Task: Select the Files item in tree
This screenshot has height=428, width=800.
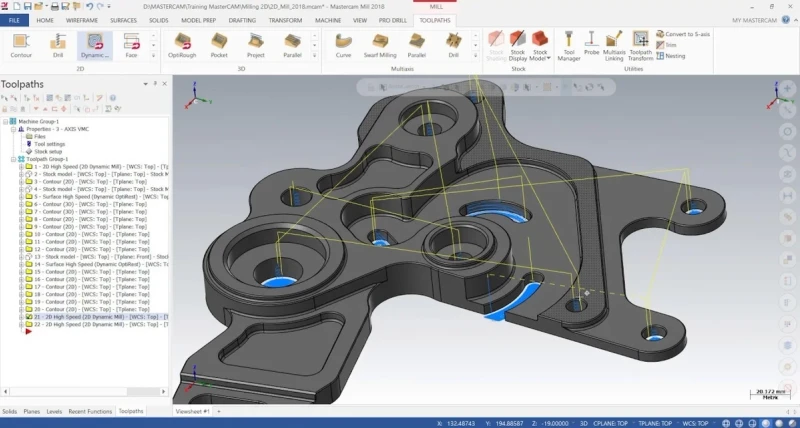Action: pyautogui.click(x=39, y=137)
